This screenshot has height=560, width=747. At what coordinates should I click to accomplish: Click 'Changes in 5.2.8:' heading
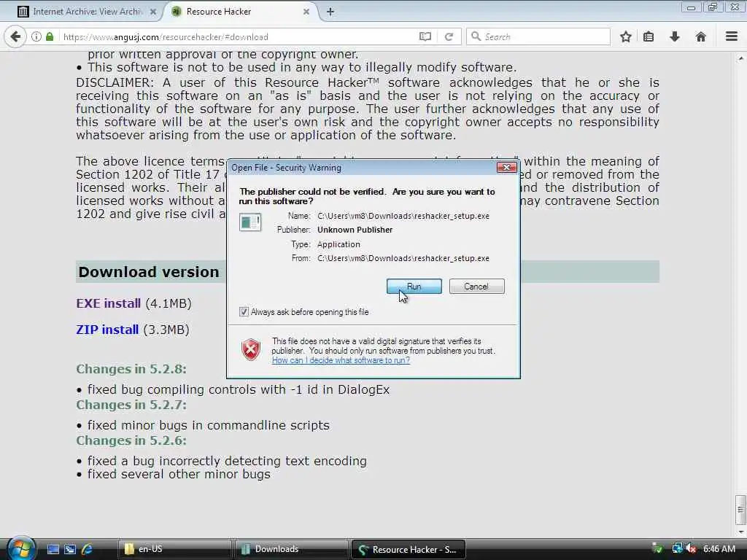tap(131, 369)
